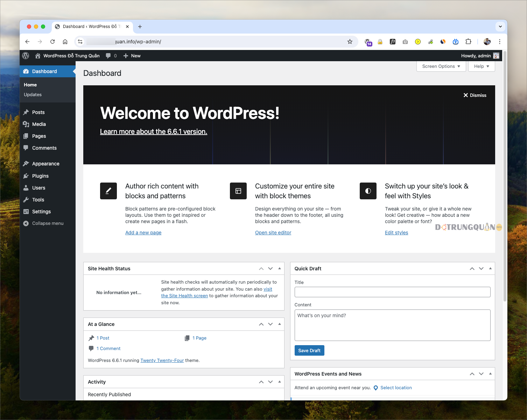Open Chrome profile avatar
Viewport: 527px width, 420px height.
(487, 42)
